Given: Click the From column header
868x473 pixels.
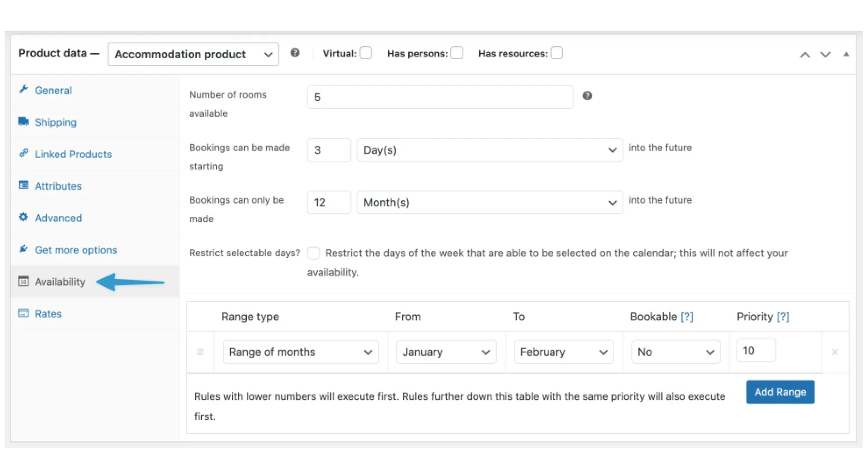Looking at the screenshot, I should coord(408,317).
